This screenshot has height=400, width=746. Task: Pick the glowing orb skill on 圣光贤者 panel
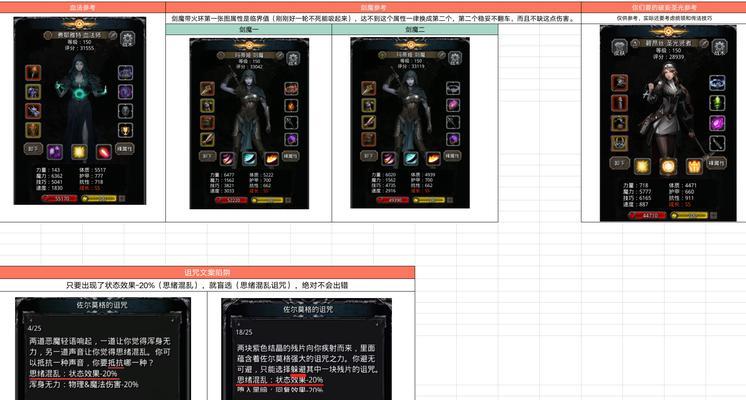(668, 166)
